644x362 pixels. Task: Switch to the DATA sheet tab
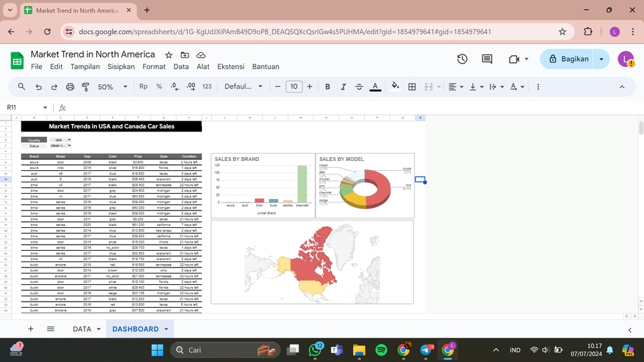click(82, 328)
